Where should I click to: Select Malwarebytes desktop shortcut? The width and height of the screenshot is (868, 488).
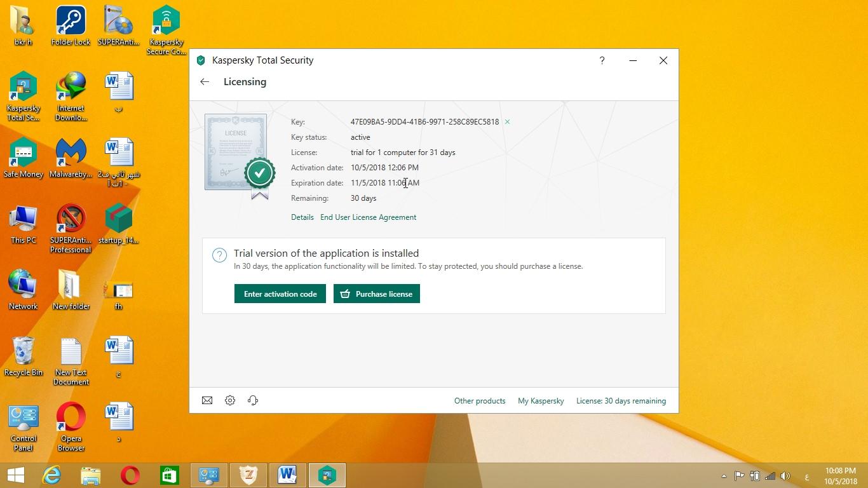click(x=71, y=158)
